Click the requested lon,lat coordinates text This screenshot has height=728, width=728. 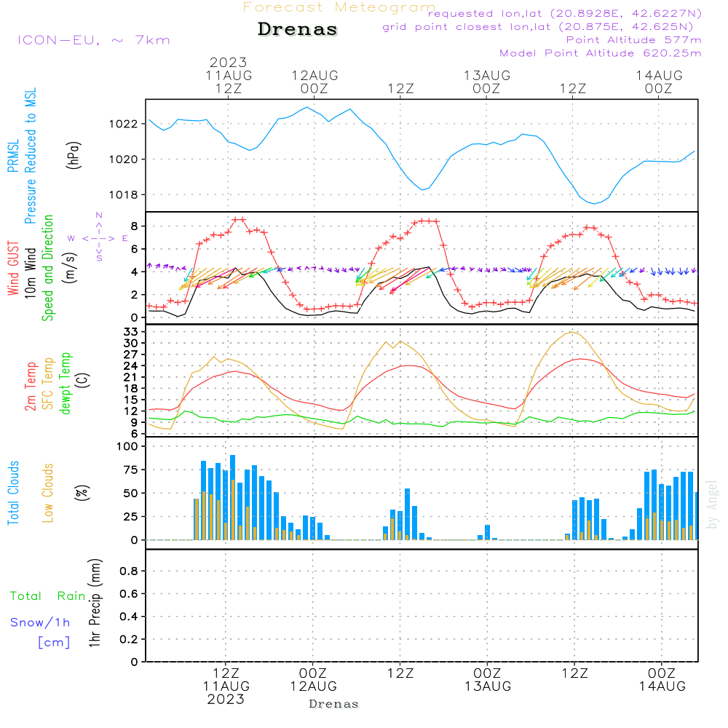coord(565,14)
